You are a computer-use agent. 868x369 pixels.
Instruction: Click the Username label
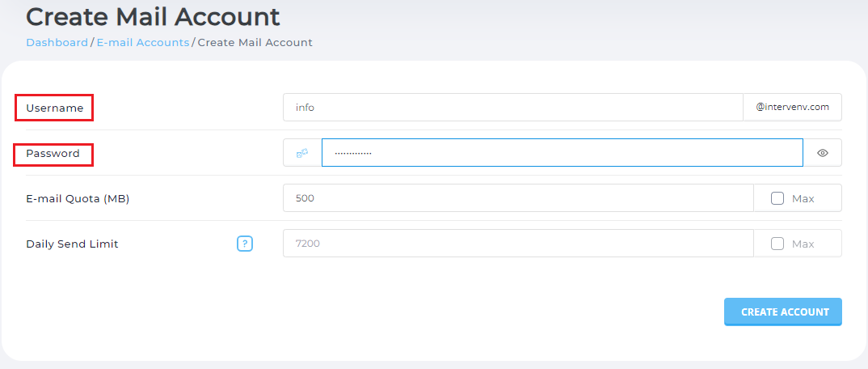point(54,108)
